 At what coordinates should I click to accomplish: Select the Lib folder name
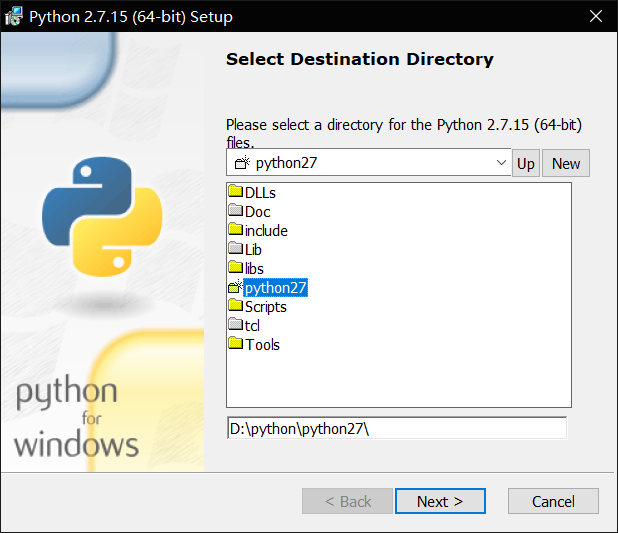click(253, 250)
